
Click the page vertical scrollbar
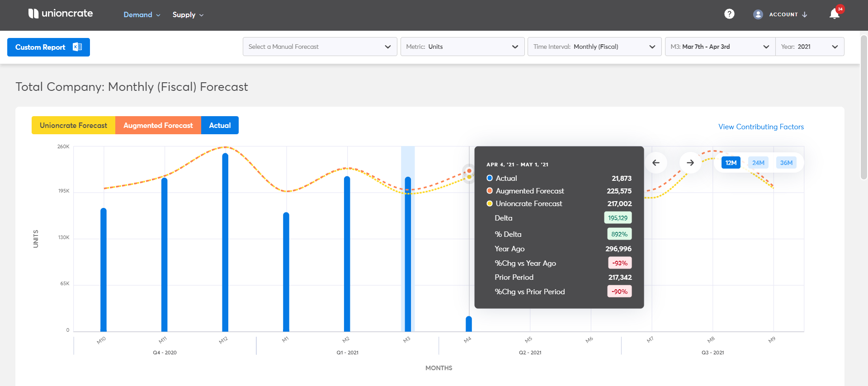click(x=863, y=108)
